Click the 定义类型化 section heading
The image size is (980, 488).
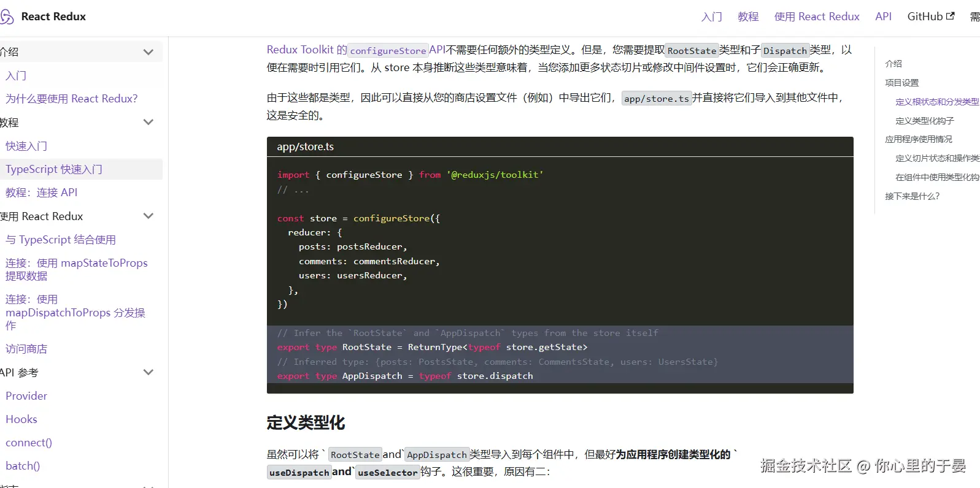pos(306,422)
